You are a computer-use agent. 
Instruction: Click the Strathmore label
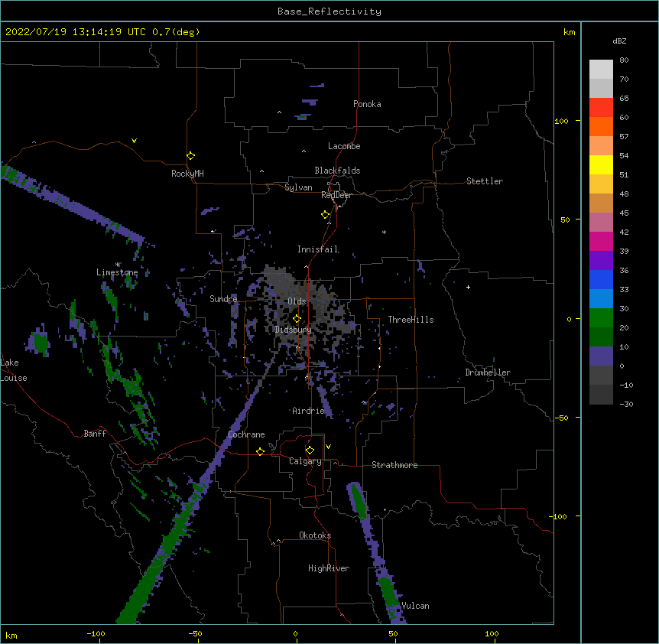click(x=394, y=465)
